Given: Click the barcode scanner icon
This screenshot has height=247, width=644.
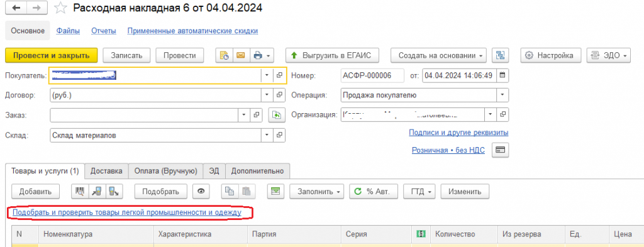Looking at the screenshot, I should coord(80,191).
